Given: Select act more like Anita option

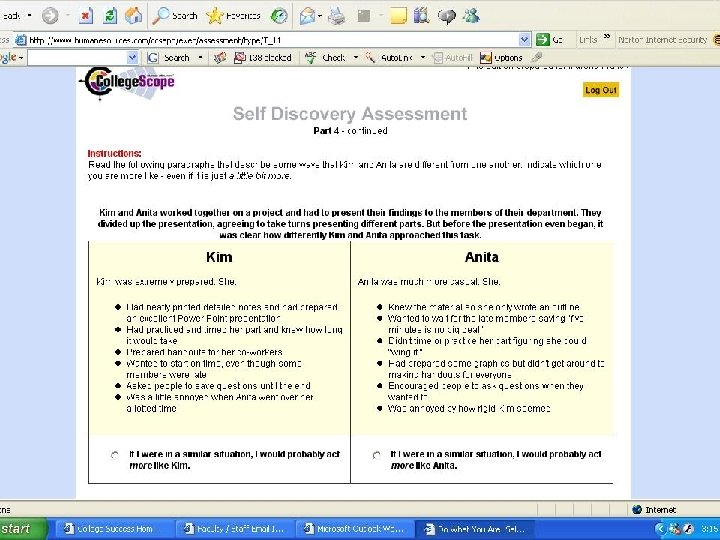Looking at the screenshot, I should pos(377,455).
